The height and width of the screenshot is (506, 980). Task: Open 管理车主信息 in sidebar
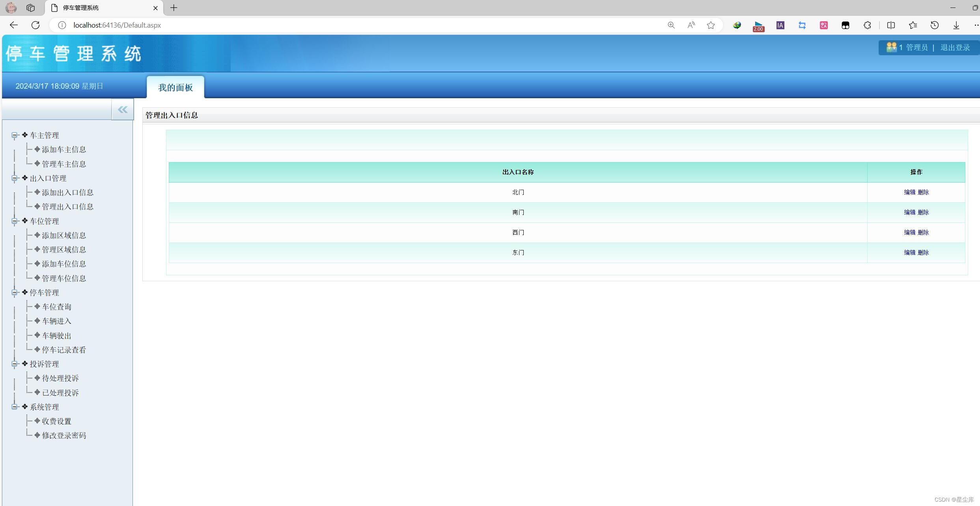[x=64, y=164]
